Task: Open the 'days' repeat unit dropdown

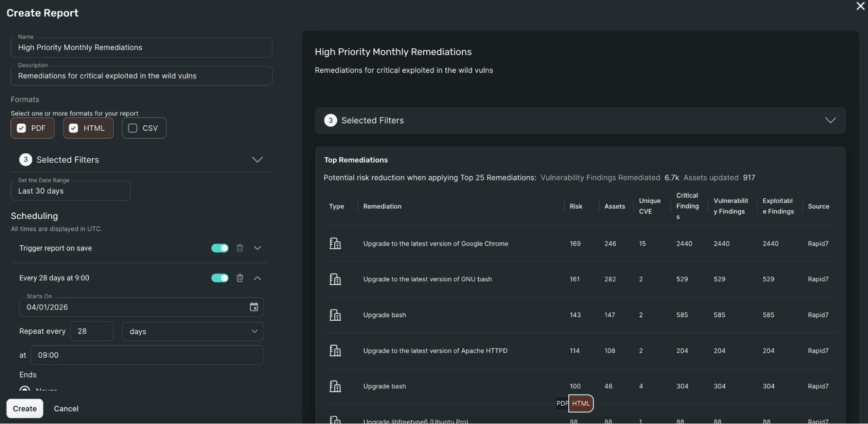Action: coord(192,331)
